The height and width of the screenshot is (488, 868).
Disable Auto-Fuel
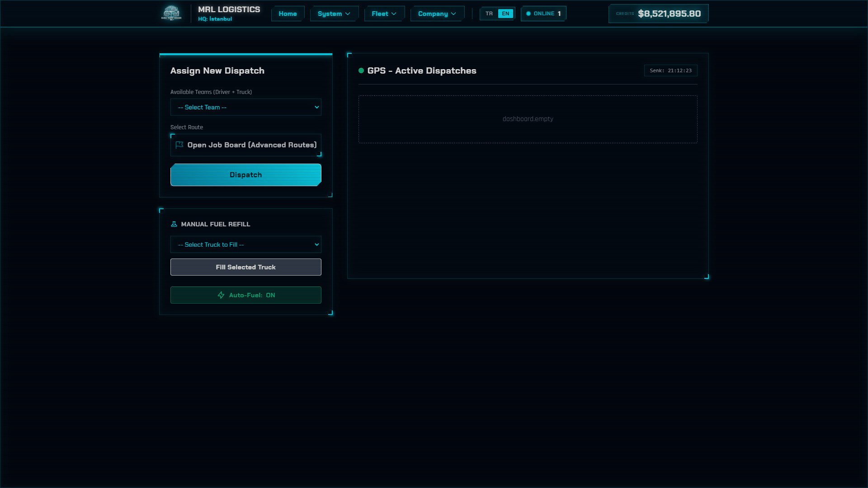245,295
